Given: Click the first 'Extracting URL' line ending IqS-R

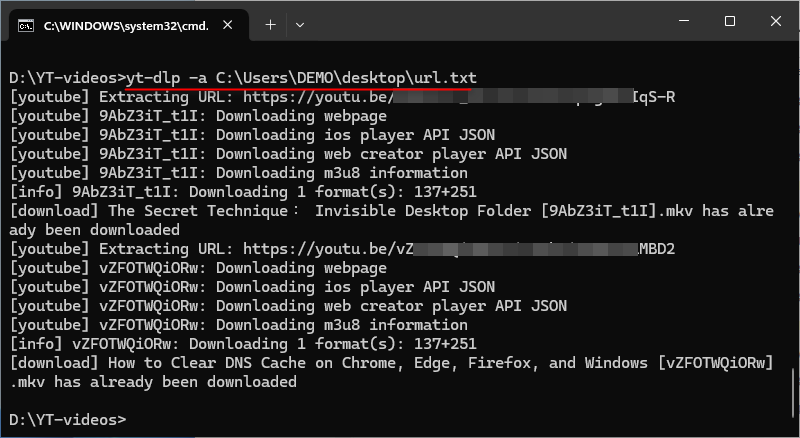Looking at the screenshot, I should [342, 97].
